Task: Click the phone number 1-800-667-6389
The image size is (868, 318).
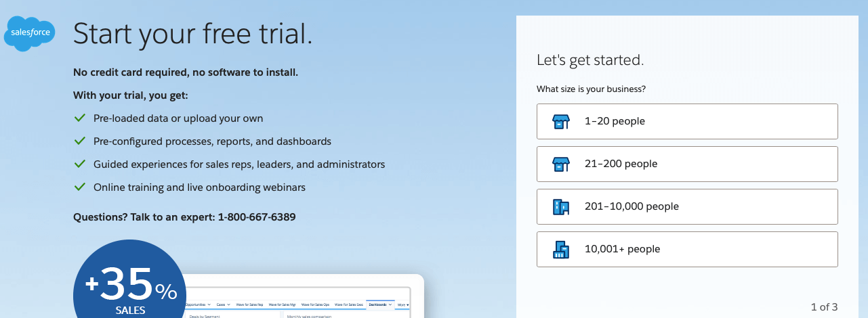Action: click(257, 217)
